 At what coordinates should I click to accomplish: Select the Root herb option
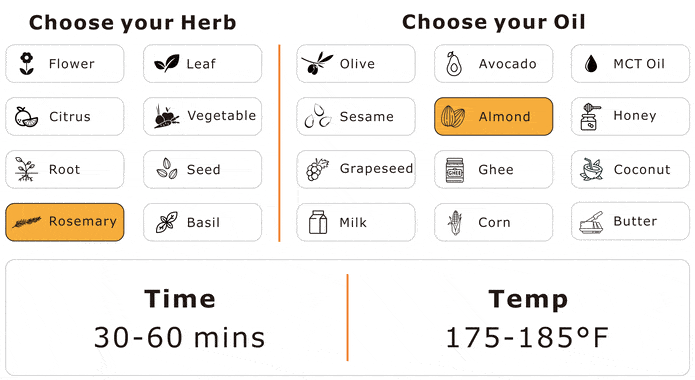click(x=65, y=169)
